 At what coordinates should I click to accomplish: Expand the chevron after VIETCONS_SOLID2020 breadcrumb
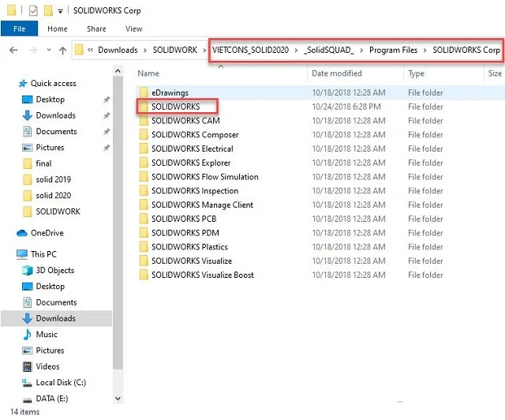pyautogui.click(x=296, y=51)
